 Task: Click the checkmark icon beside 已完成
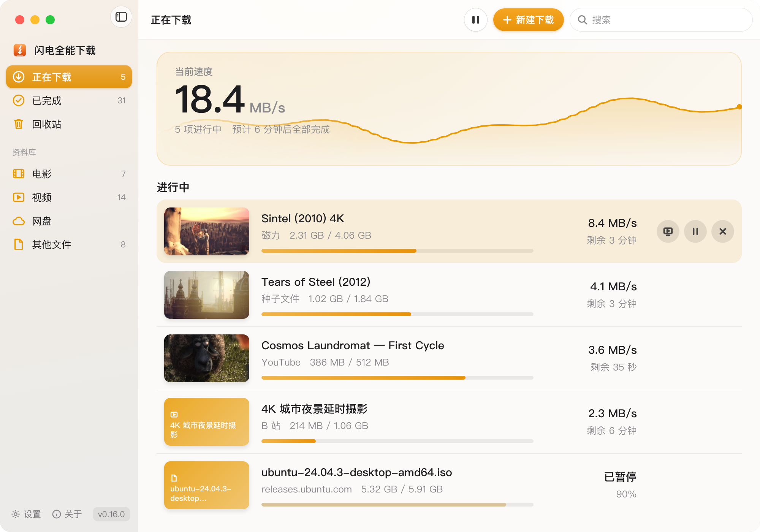(x=19, y=101)
